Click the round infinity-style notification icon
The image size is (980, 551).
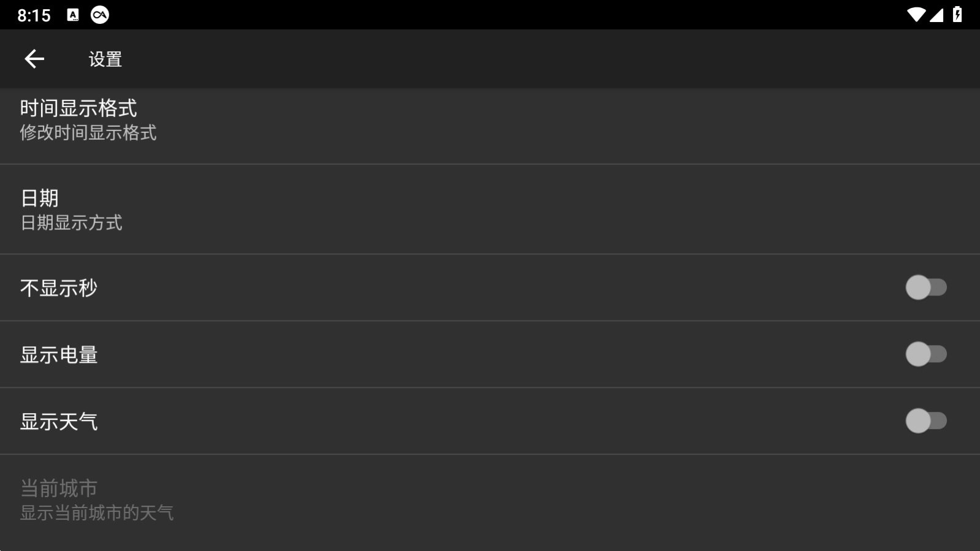pos(100,15)
